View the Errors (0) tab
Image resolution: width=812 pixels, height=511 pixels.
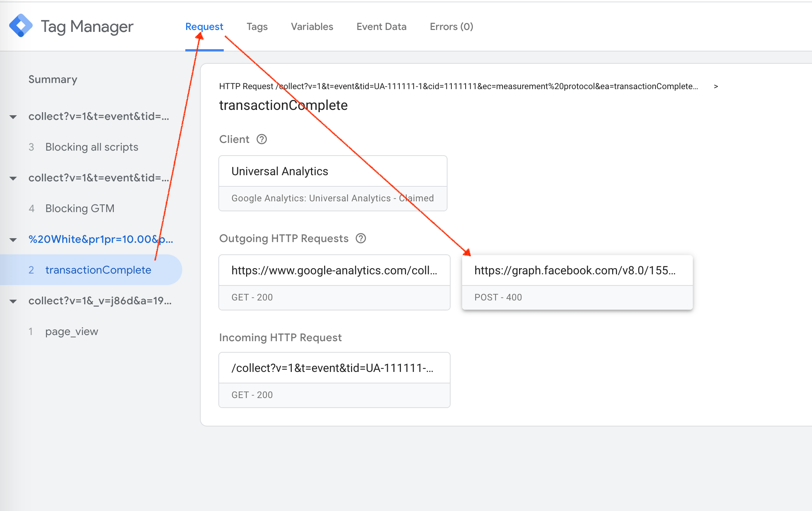[x=451, y=27]
